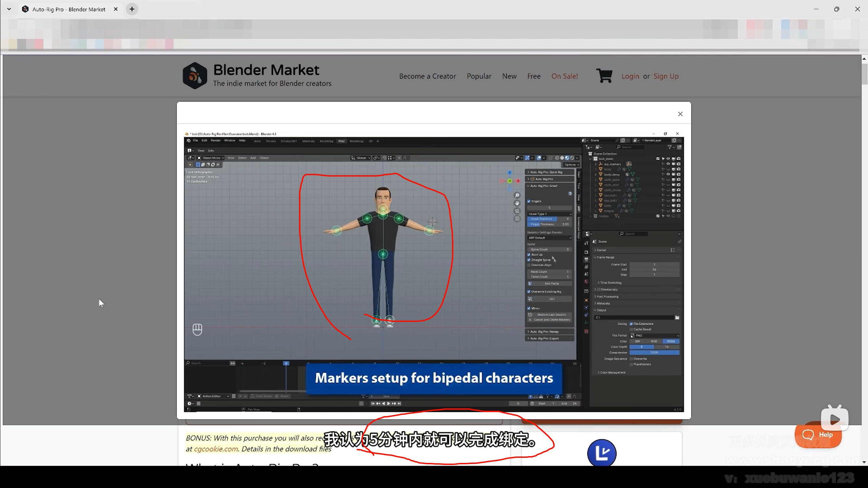Hide bob_mesh collection with eye icon
This screenshot has width=868, height=488.
(668, 159)
